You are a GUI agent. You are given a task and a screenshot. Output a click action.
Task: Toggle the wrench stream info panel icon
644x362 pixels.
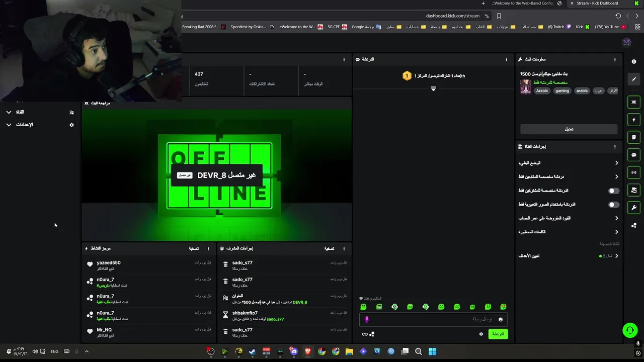634,208
